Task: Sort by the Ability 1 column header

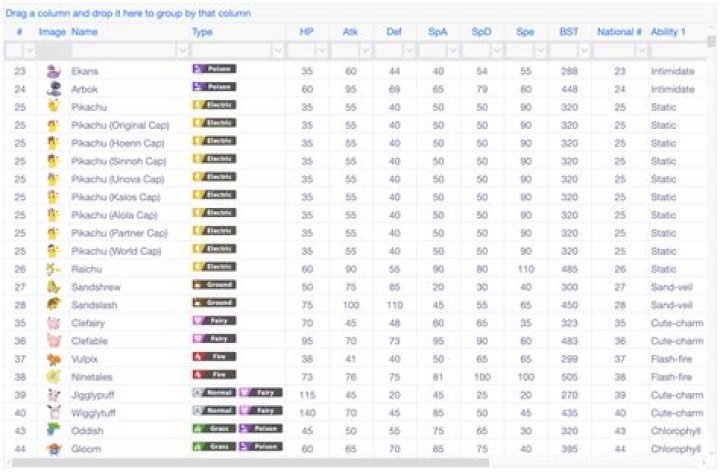Action: tap(668, 32)
